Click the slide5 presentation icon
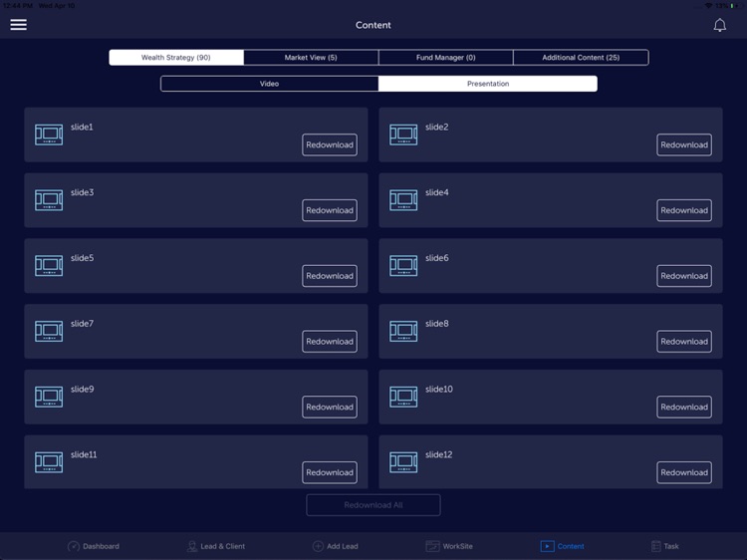The width and height of the screenshot is (747, 560). click(x=49, y=266)
